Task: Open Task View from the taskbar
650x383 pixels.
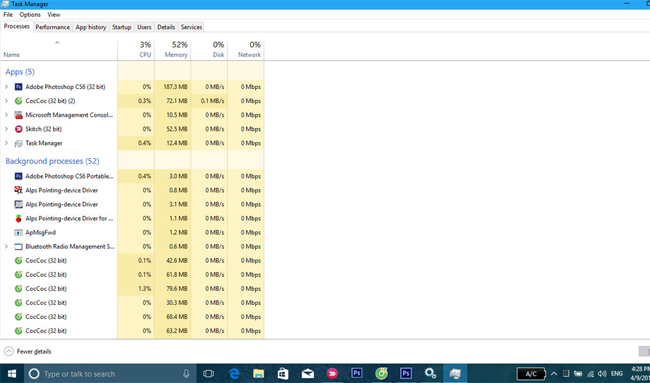Action: (x=208, y=374)
